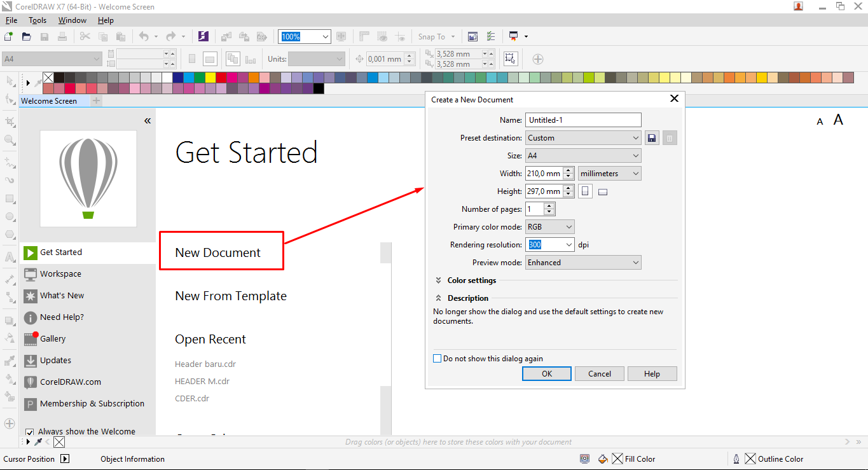This screenshot has width=868, height=470.
Task: Click the Export toolbar icon
Action: point(244,37)
